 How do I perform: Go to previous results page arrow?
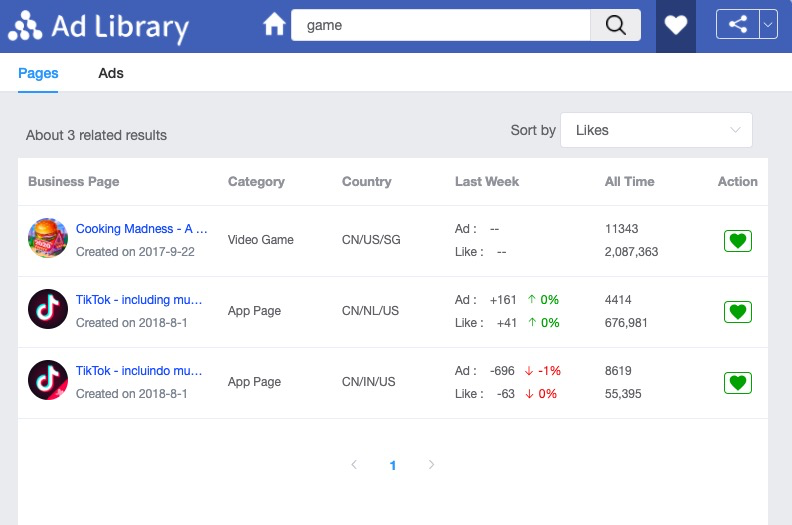[x=354, y=464]
